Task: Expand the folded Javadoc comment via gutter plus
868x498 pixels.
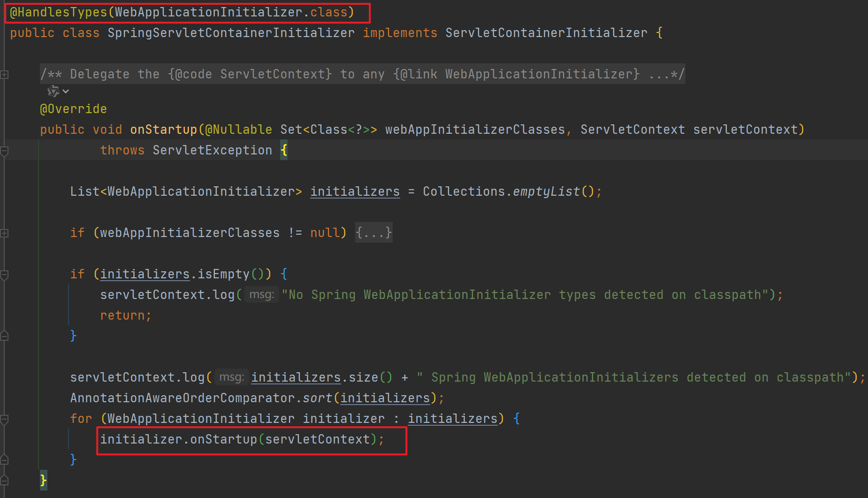Action: 4,74
